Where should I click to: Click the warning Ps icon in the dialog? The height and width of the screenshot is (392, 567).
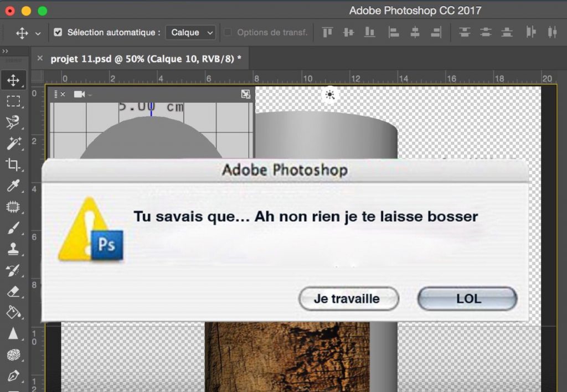point(90,229)
